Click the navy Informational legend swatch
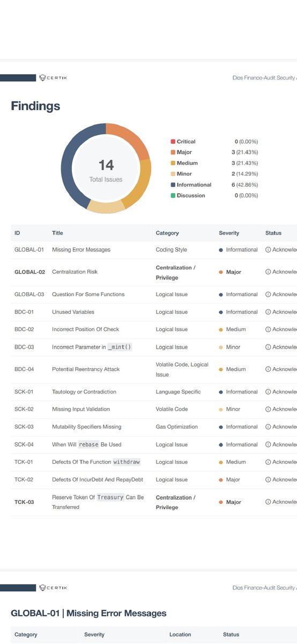 173,185
